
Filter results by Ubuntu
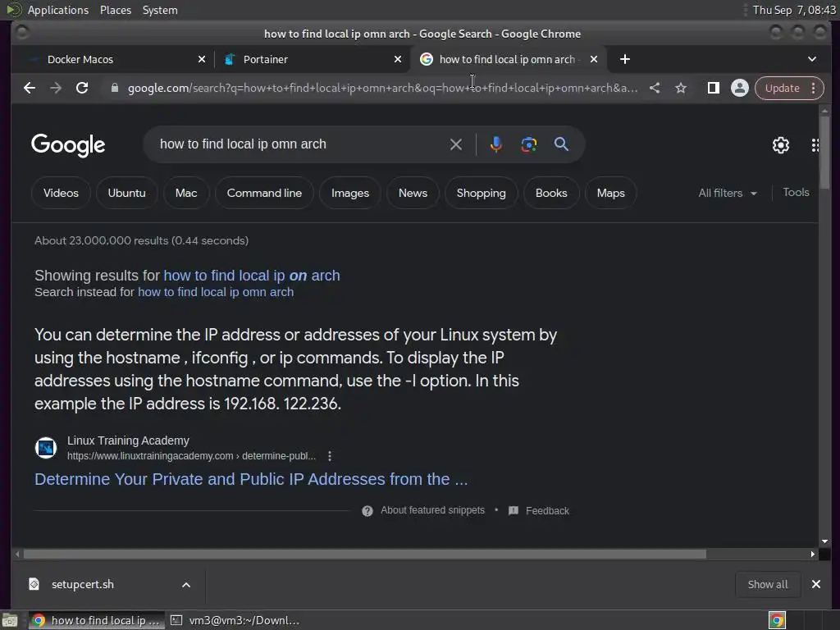coord(126,193)
